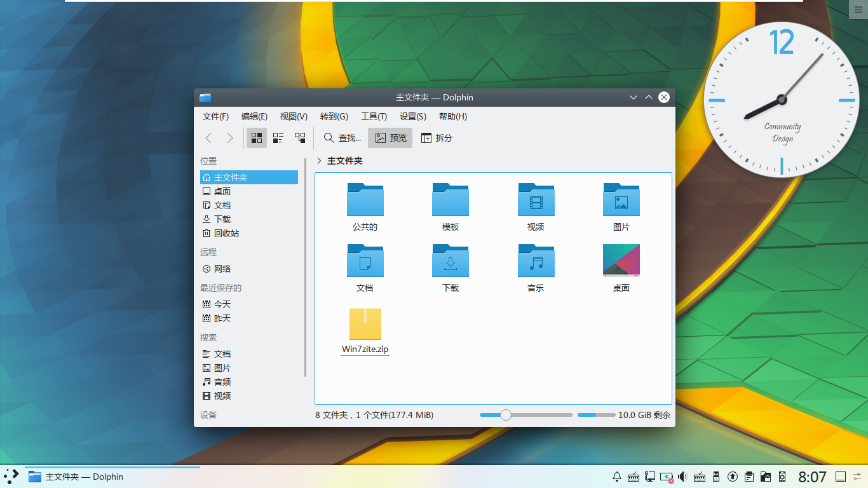Click the 查找 search button
This screenshot has height=488, width=868.
coord(341,138)
